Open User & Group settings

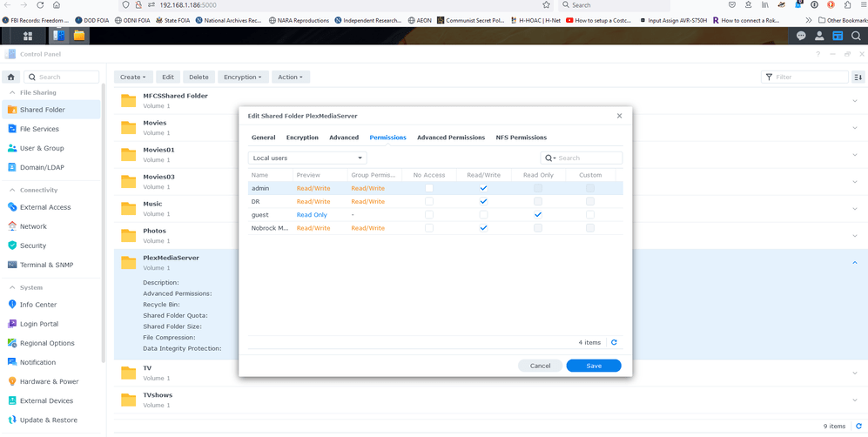pyautogui.click(x=51, y=148)
